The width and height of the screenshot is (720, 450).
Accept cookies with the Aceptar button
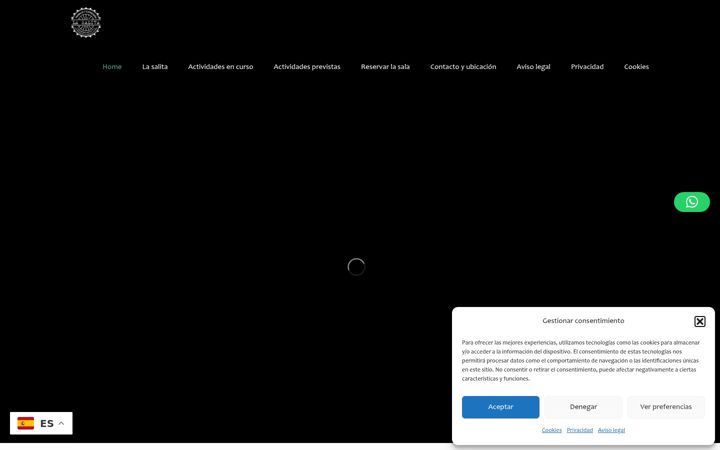[x=501, y=407]
